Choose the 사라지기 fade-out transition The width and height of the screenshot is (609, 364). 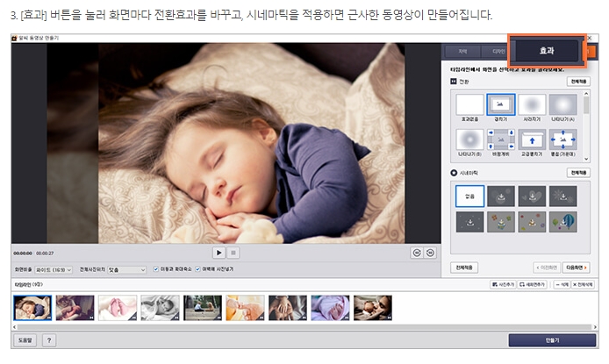point(532,104)
